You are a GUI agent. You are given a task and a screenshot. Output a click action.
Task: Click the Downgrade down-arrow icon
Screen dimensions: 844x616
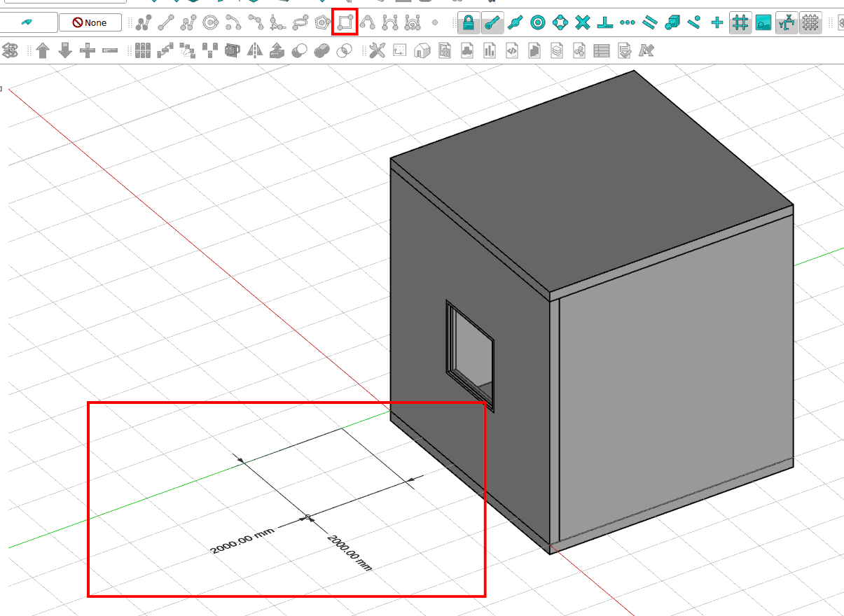tap(65, 50)
